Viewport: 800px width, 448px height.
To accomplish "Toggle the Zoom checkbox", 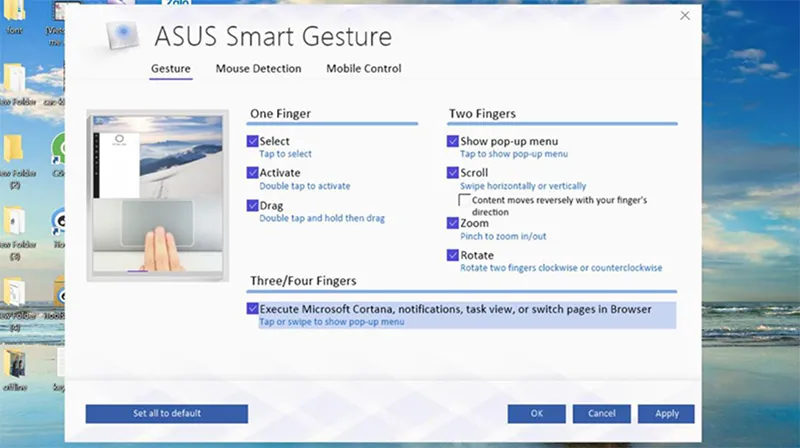I will tap(453, 223).
